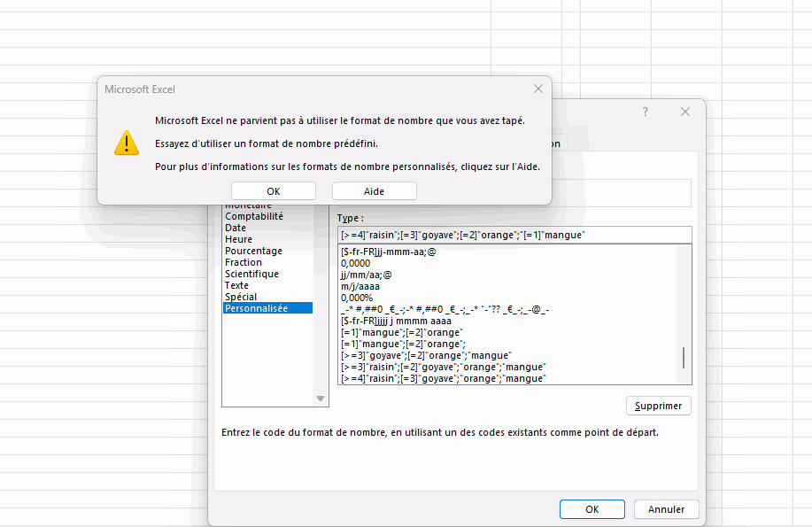Click the question mark help icon
The image size is (812, 527).
click(x=646, y=112)
